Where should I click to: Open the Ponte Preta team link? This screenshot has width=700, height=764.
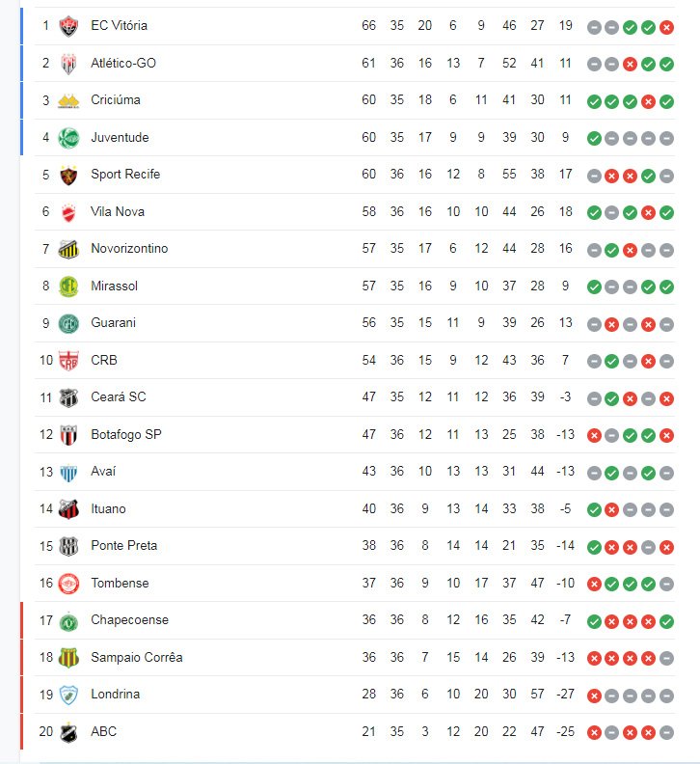click(123, 545)
